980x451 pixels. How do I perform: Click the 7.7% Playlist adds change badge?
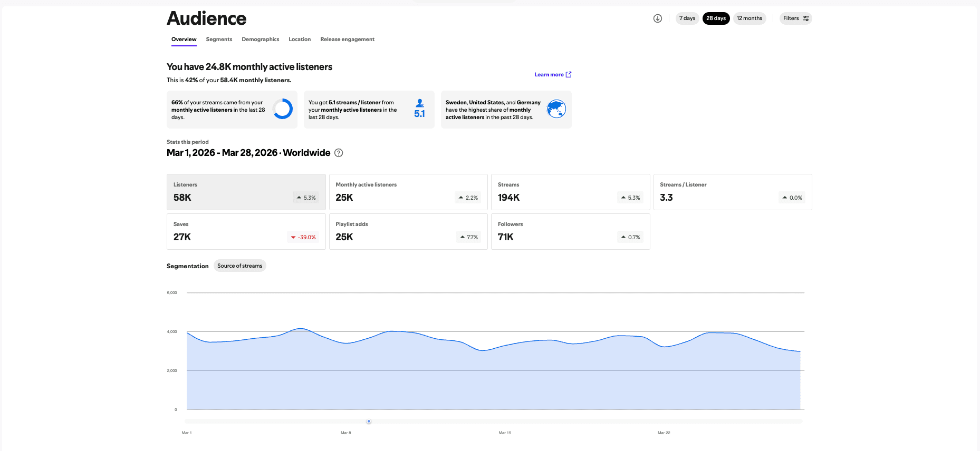point(469,238)
